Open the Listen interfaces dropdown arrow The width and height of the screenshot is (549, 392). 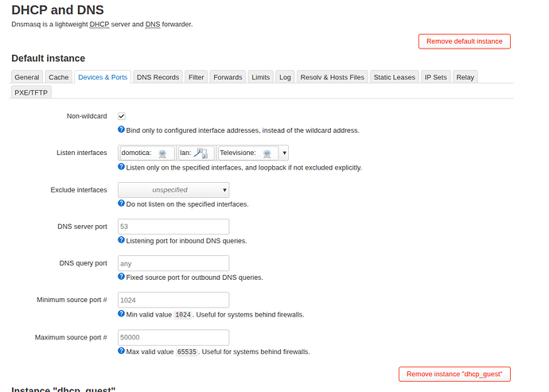click(284, 153)
